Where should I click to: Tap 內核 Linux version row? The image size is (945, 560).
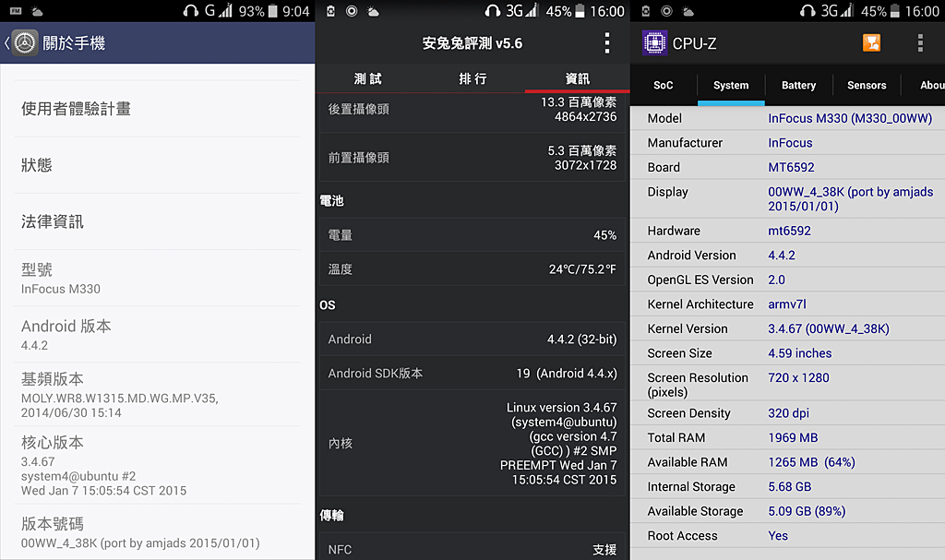click(472, 443)
